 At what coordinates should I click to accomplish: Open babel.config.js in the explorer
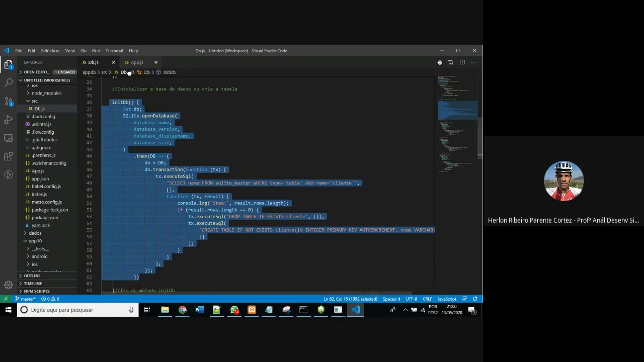tap(46, 187)
